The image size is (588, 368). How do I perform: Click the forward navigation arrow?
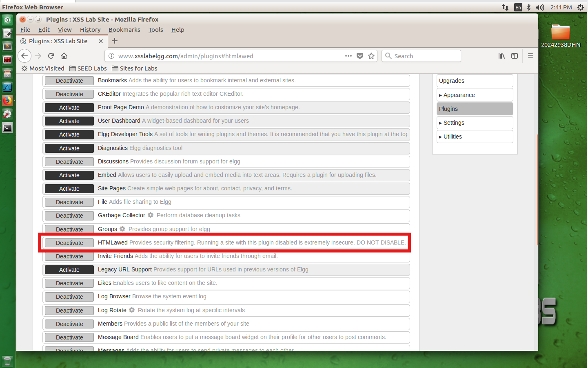(x=38, y=56)
